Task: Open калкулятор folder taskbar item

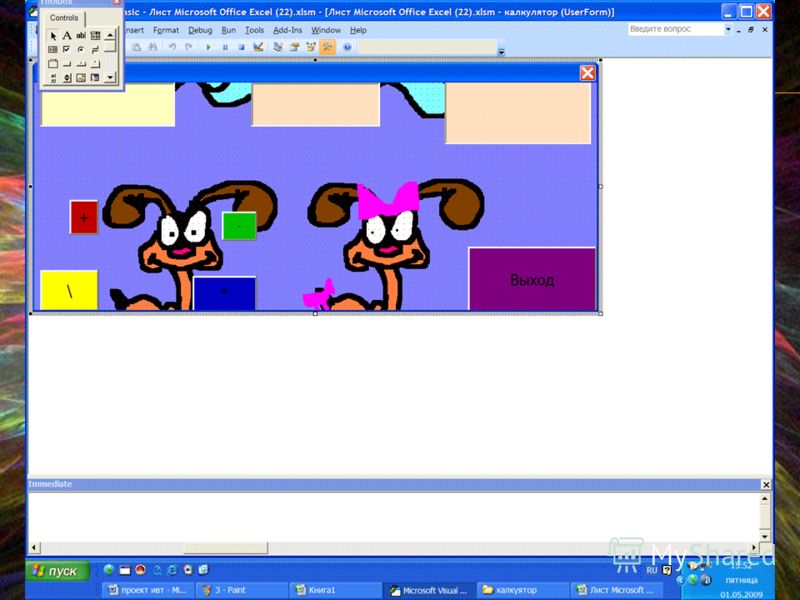Action: (523, 590)
